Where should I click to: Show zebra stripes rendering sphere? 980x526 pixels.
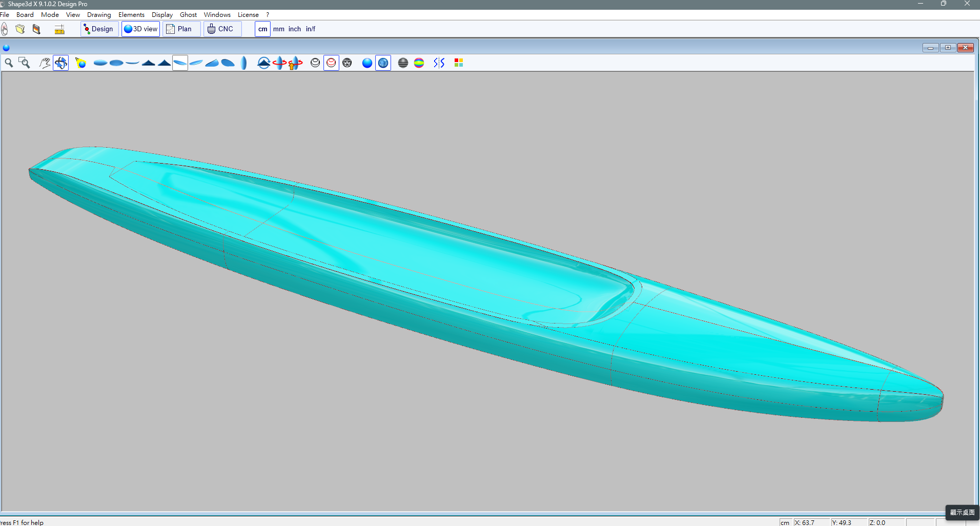click(403, 63)
